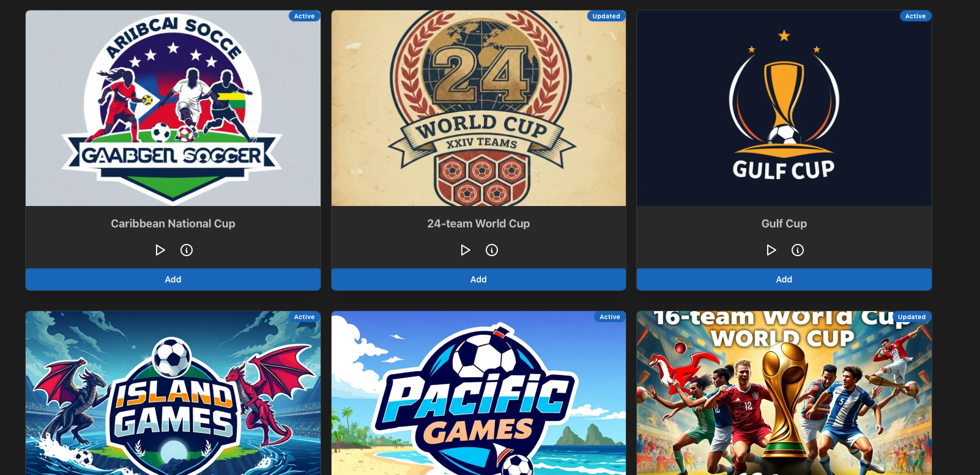Select the '24-team World Cup' title
The width and height of the screenshot is (980, 475).
(478, 224)
